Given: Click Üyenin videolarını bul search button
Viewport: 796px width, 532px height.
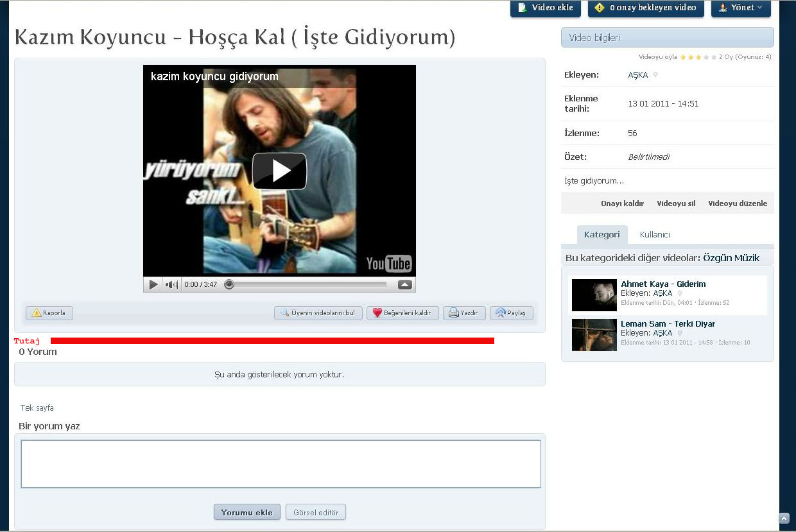Looking at the screenshot, I should [318, 313].
